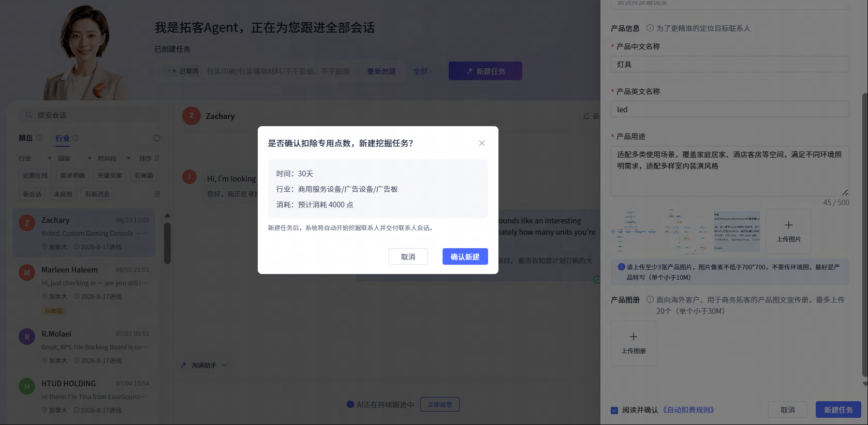Focus the 产品英文名称 input with led

pyautogui.click(x=730, y=109)
